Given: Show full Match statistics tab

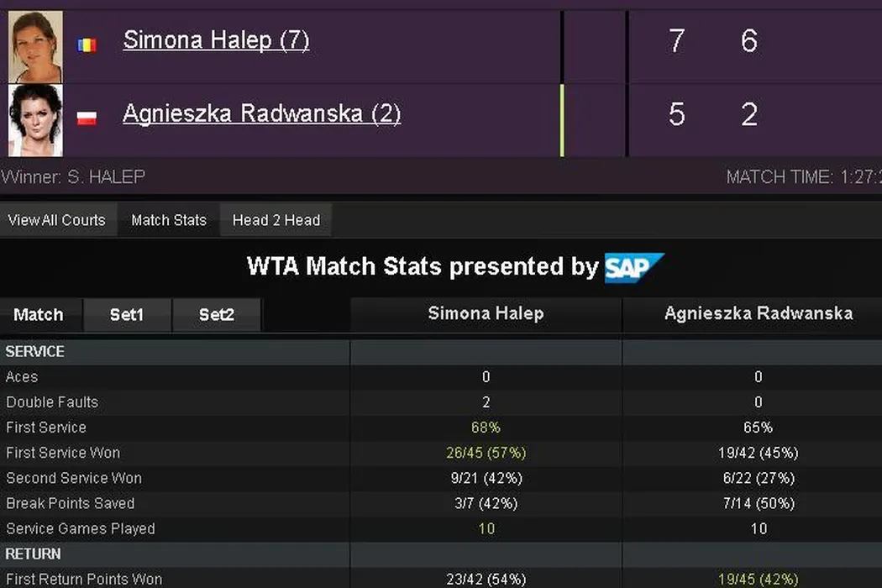Looking at the screenshot, I should click(x=39, y=315).
